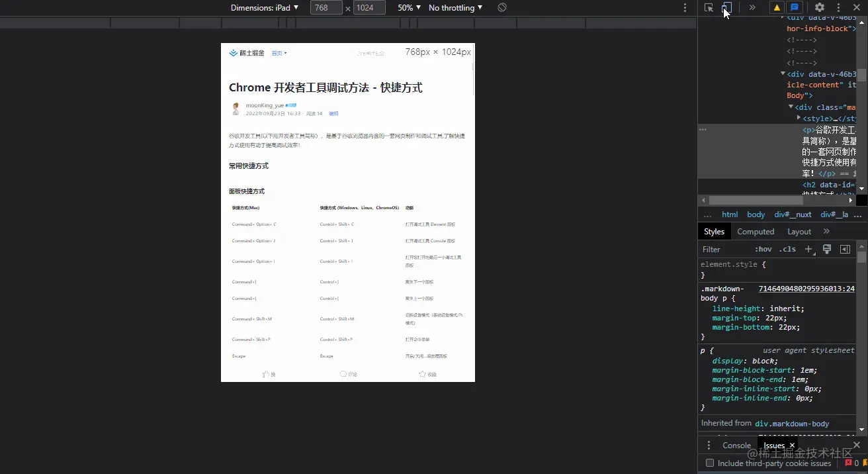The width and height of the screenshot is (868, 474).
Task: Open the blue issues message badge
Action: (795, 8)
